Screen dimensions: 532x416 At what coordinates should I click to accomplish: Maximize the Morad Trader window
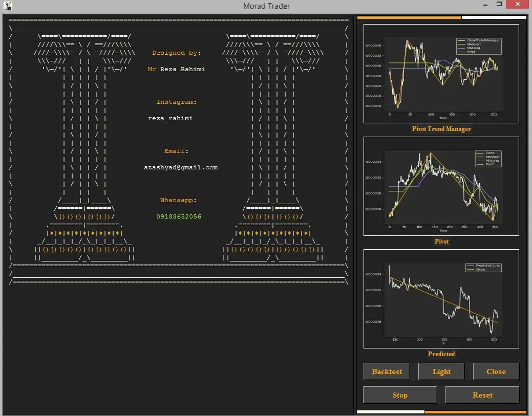click(x=499, y=5)
